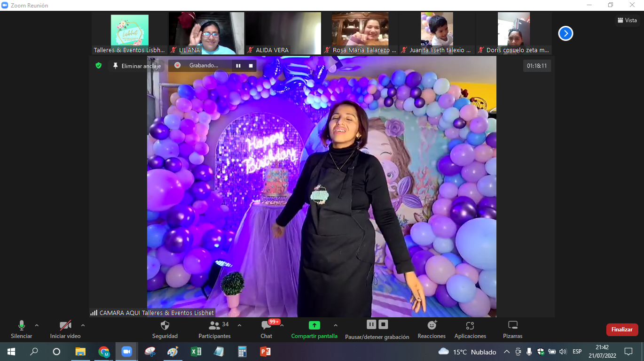The image size is (644, 361).
Task: Expand audio options arrow beside Silenciar
Action: (x=37, y=325)
